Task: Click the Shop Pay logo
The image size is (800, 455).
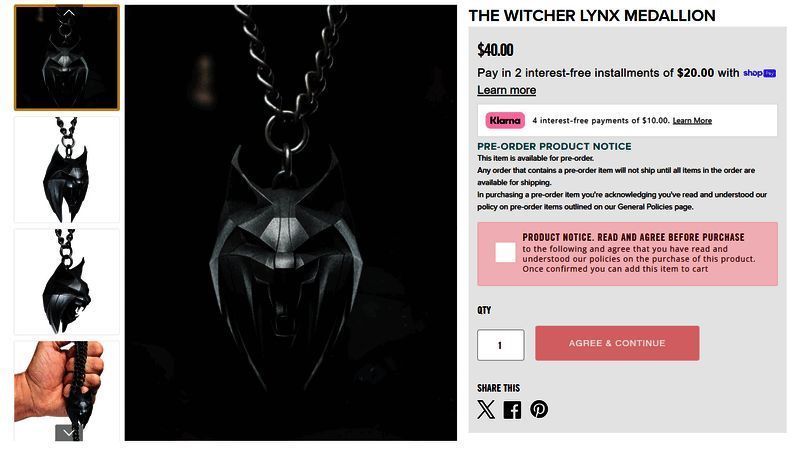Action: point(759,73)
